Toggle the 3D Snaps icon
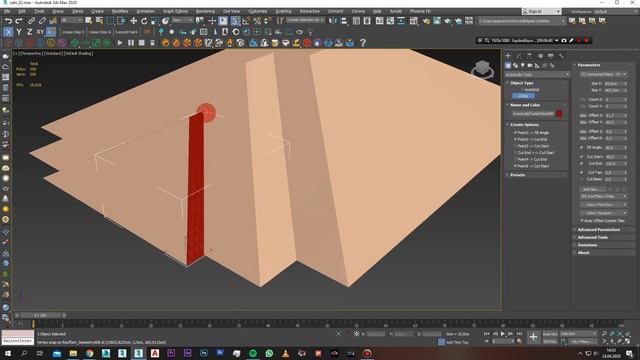Viewport: 640px width, 360px height. 235,20
